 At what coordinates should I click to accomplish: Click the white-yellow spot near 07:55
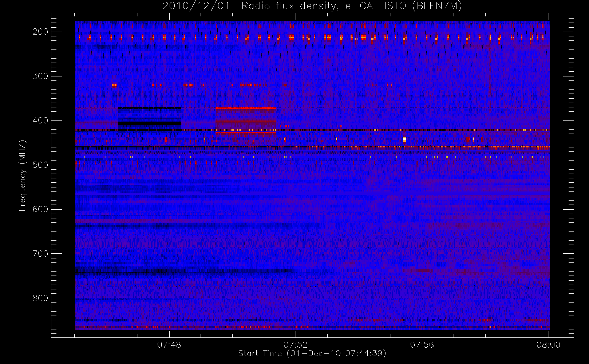pyautogui.click(x=405, y=139)
